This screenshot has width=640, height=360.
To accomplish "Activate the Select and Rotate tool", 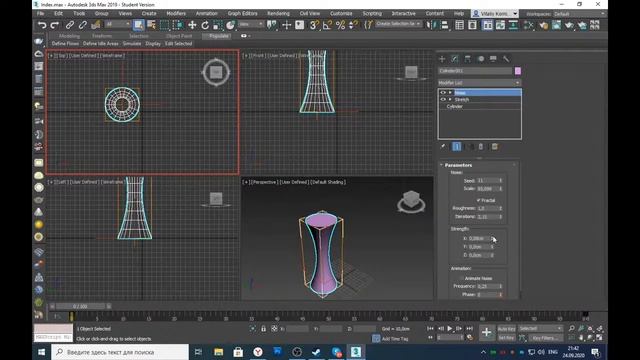I will pyautogui.click(x=205, y=25).
